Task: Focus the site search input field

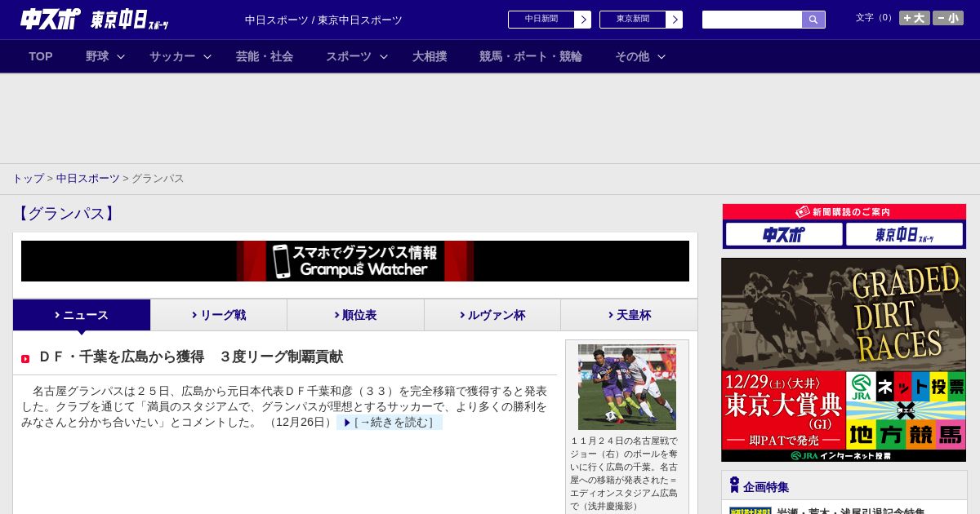Action: tap(752, 20)
